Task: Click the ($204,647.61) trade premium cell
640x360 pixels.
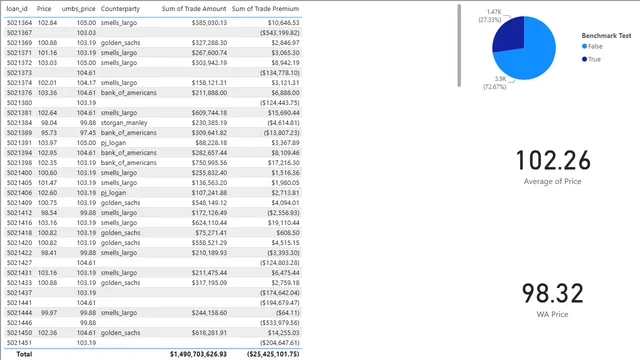Action: [280, 342]
